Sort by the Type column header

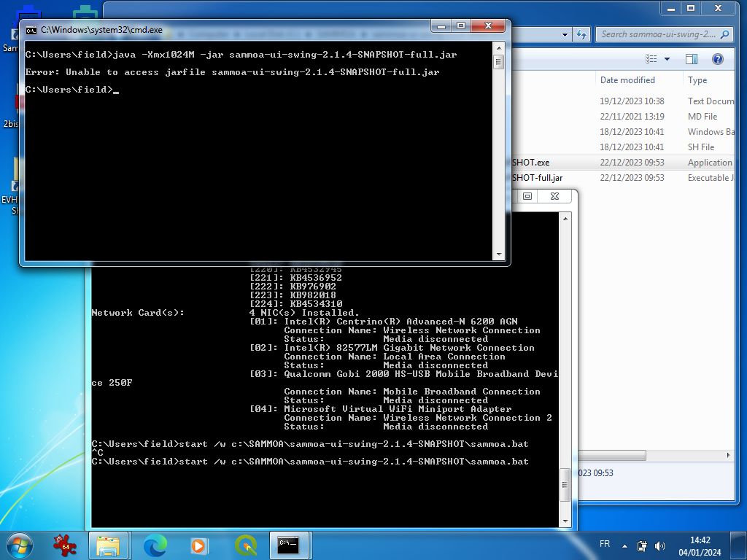point(697,80)
